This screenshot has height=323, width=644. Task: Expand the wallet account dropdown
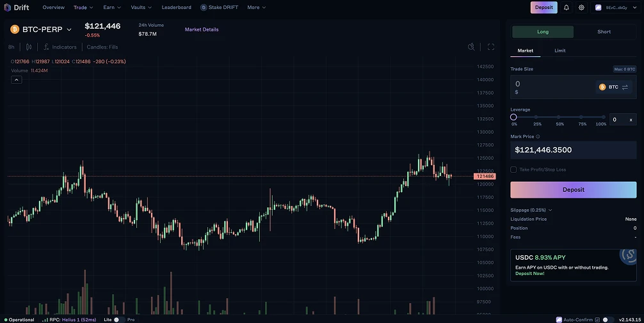[634, 8]
